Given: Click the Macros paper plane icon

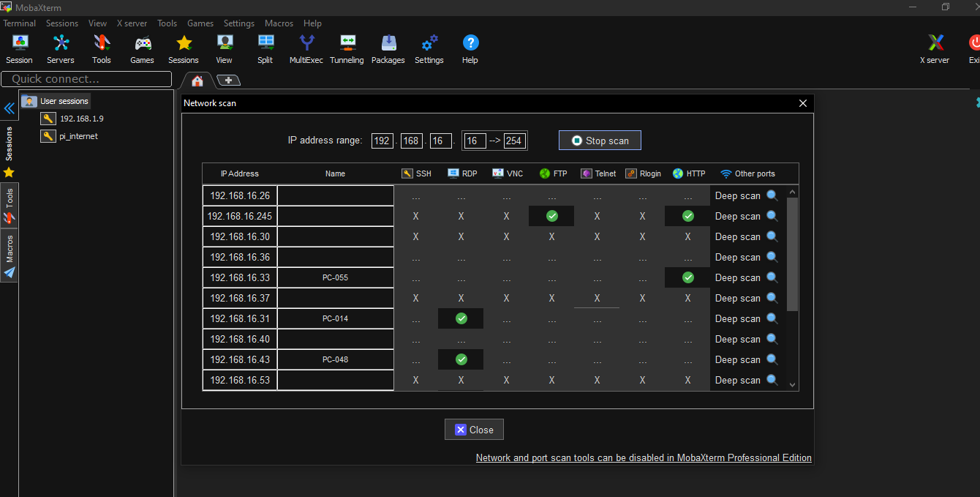Looking at the screenshot, I should [10, 272].
